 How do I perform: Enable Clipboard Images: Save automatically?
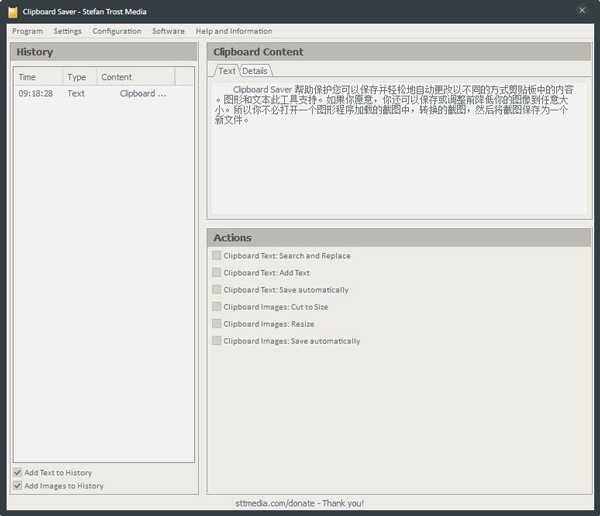tap(217, 341)
